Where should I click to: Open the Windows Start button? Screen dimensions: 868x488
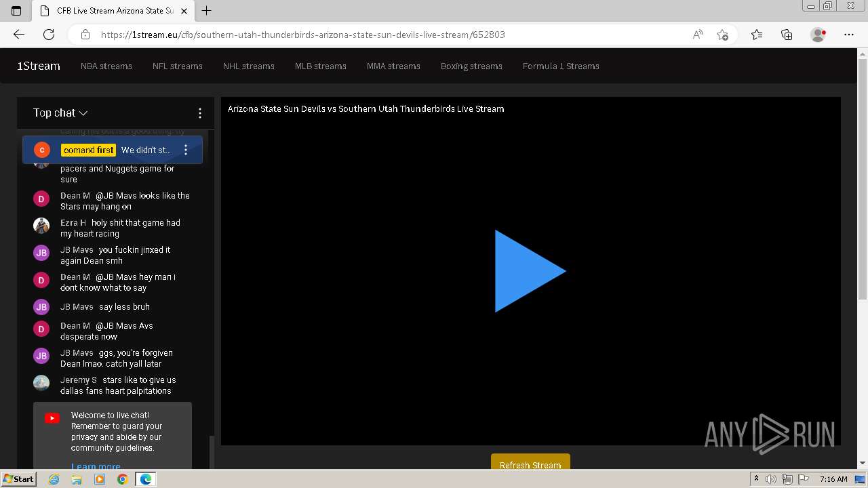tap(18, 479)
